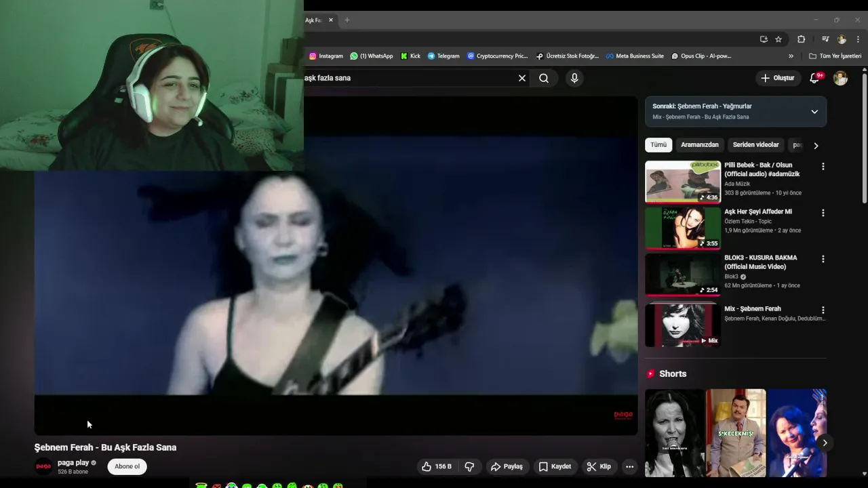Click the Blok3 channel name
This screenshot has width=868, height=488.
click(731, 277)
